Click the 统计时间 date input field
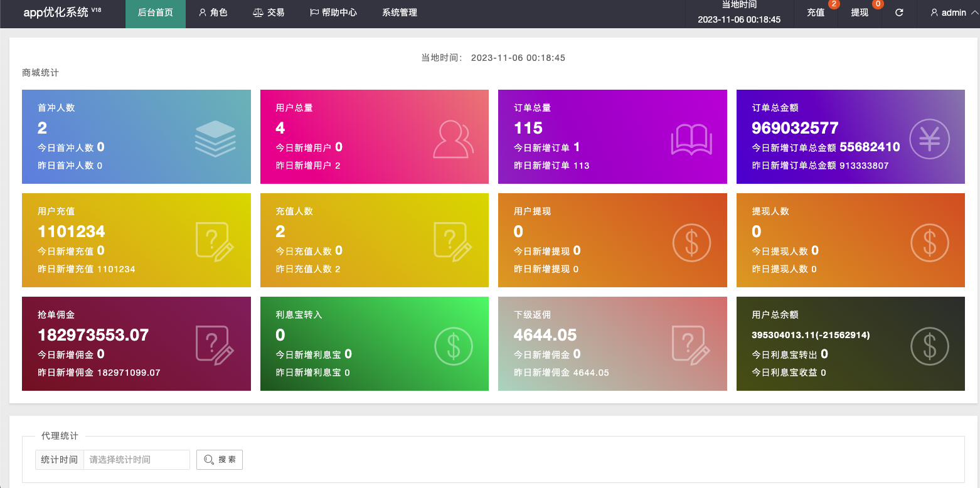The height and width of the screenshot is (488, 980). (x=136, y=460)
